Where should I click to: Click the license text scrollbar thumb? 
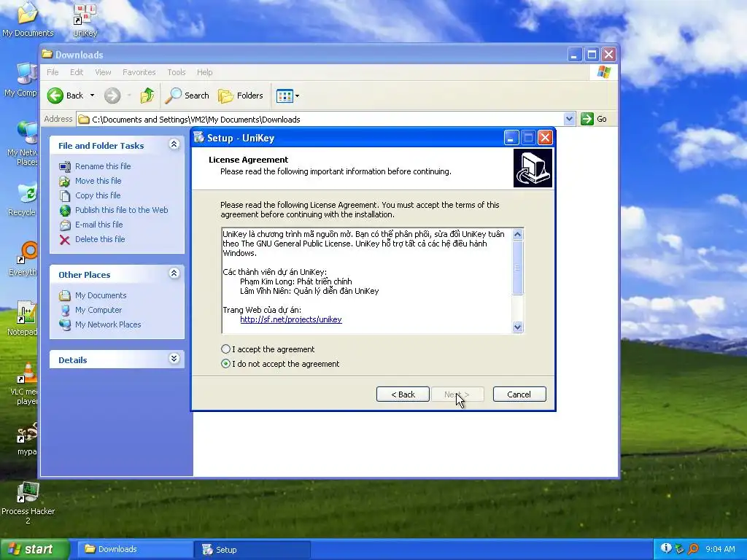click(x=517, y=268)
